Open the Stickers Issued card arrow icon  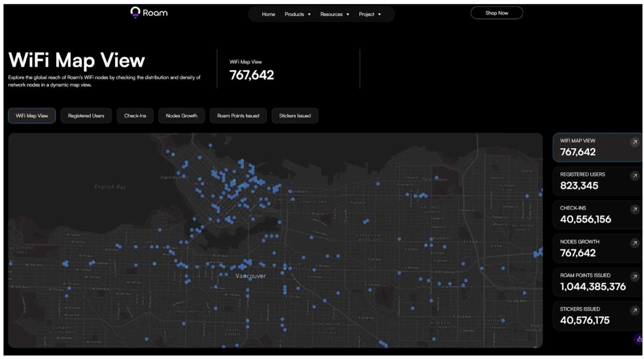[x=635, y=310]
